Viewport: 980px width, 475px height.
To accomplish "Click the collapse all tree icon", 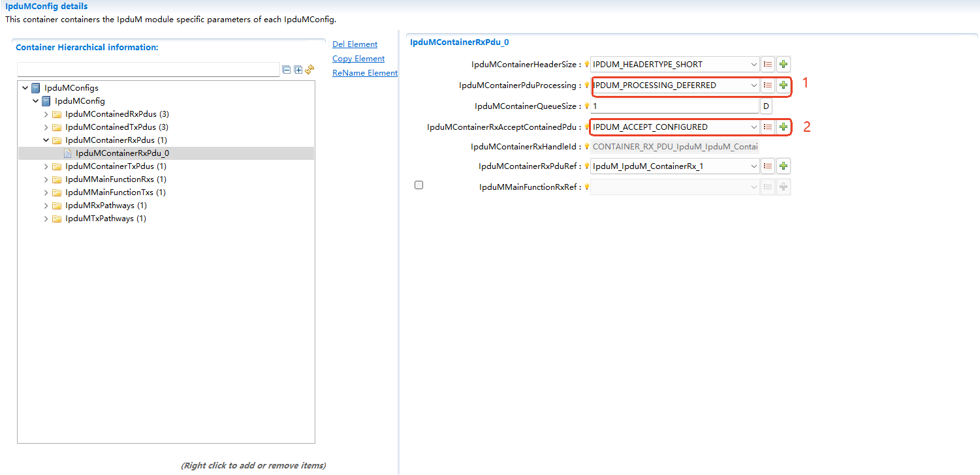I will coord(286,70).
